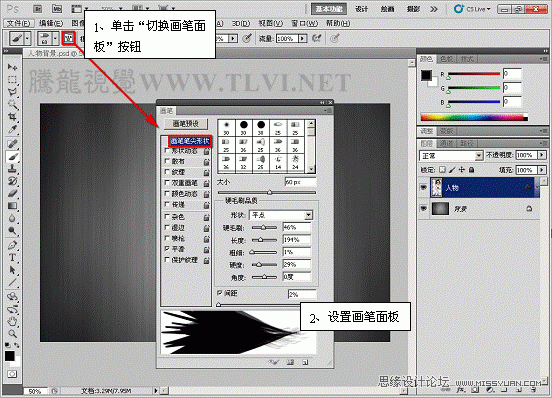Screen dimensions: 552x398
Task: Open the layer fill slider arrow
Action: tap(542, 170)
